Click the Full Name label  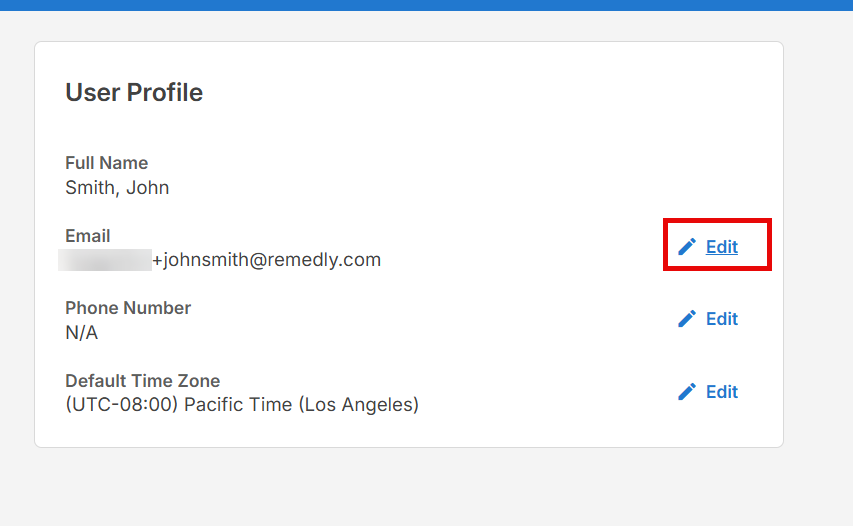[107, 163]
